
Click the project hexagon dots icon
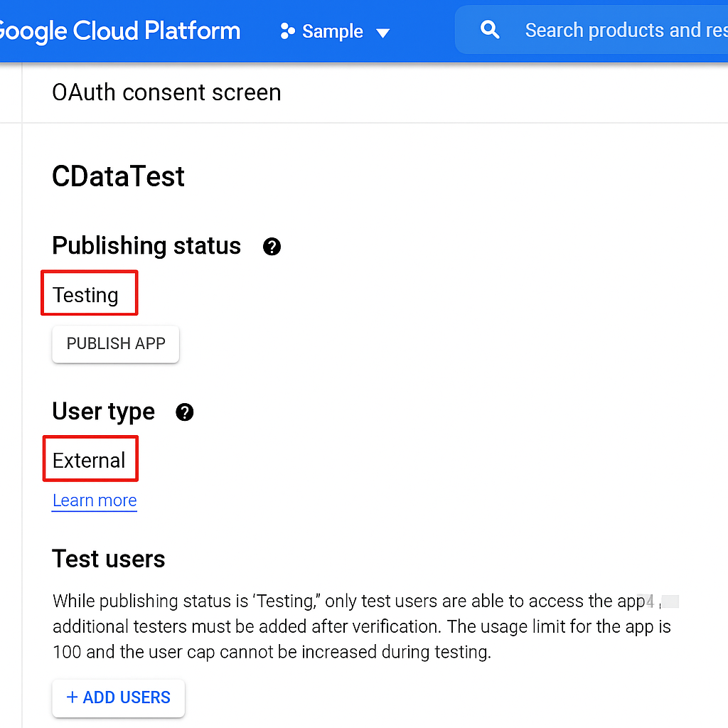click(287, 31)
